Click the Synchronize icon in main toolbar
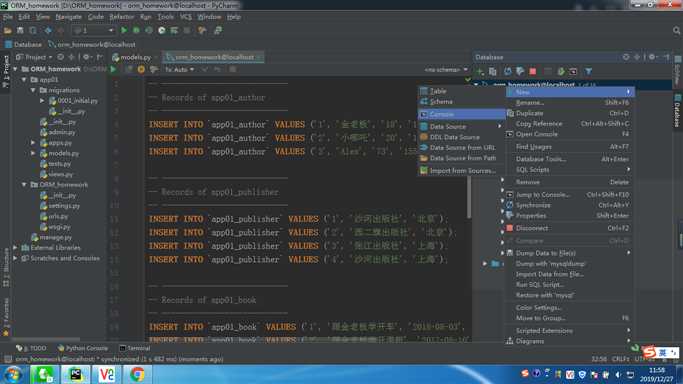The width and height of the screenshot is (683, 384). (33, 30)
